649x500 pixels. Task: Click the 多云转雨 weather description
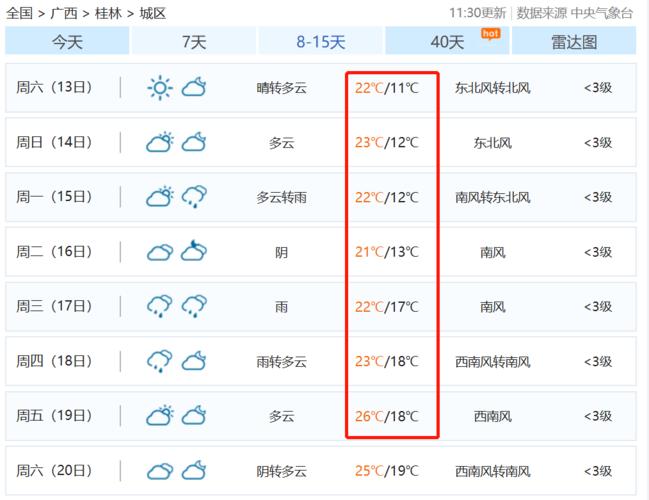[281, 197]
